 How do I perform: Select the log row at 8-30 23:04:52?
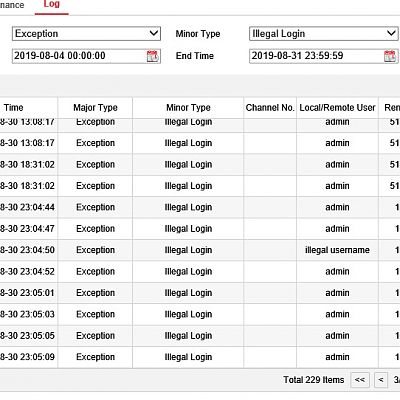200,271
